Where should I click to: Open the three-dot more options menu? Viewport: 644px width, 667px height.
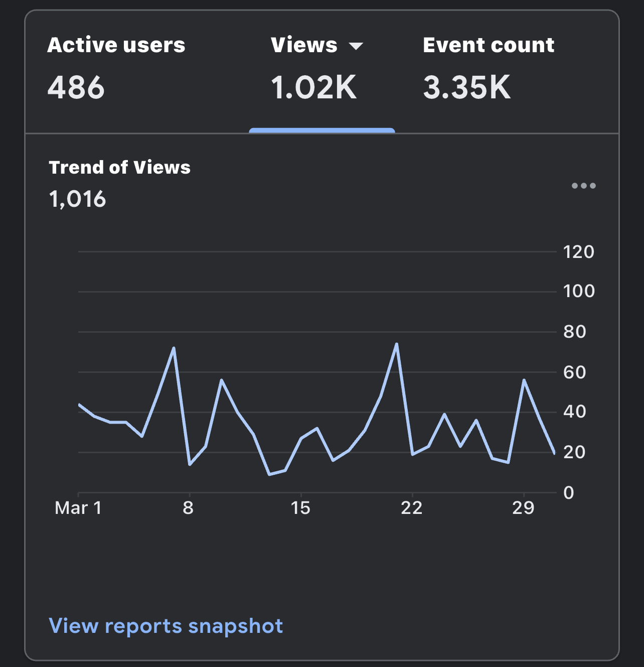(x=584, y=186)
